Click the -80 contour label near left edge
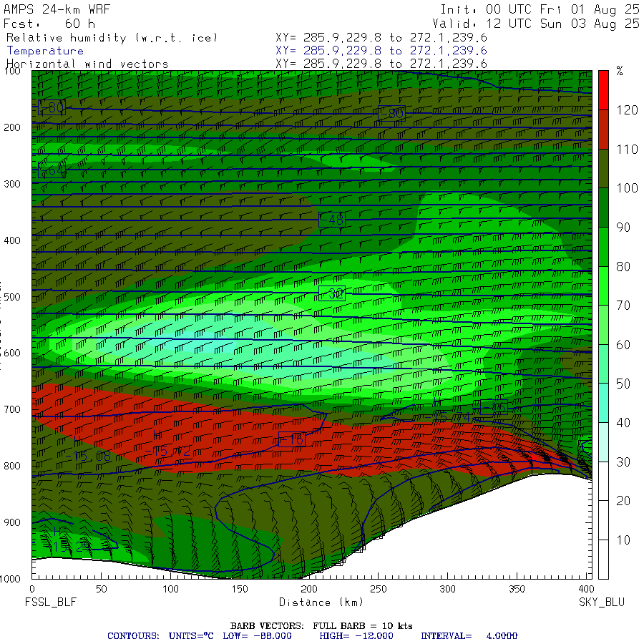This screenshot has width=644, height=644. [52, 107]
